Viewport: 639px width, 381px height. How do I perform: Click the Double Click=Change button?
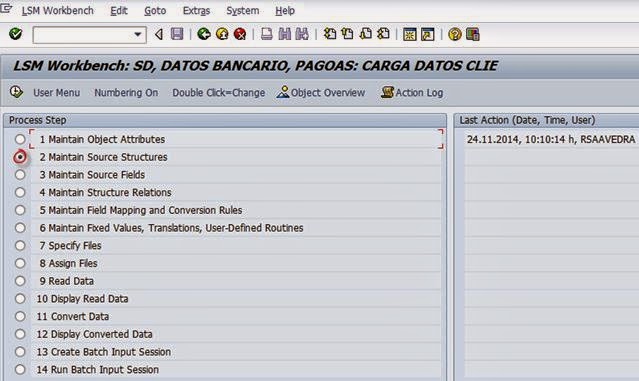coord(218,92)
